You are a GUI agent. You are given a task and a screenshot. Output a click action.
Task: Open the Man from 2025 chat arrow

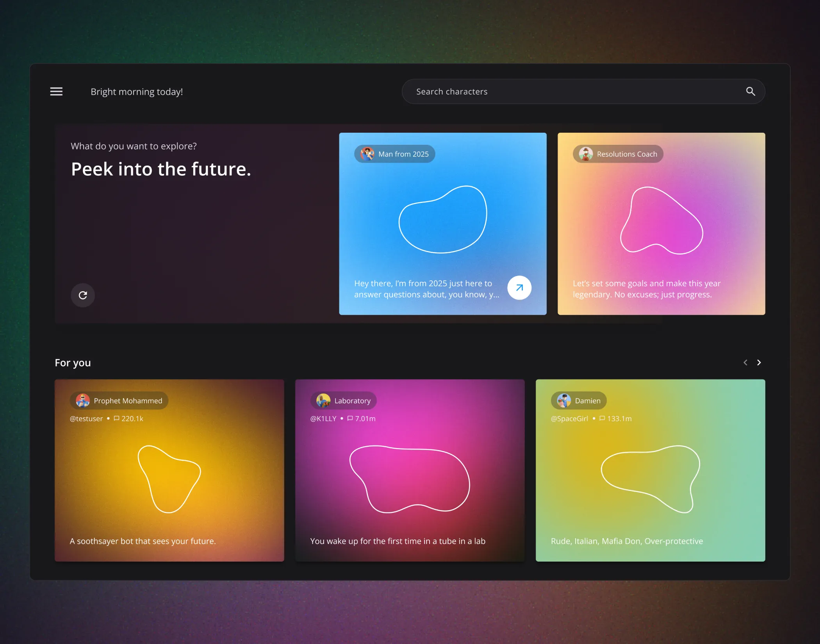[x=519, y=288]
